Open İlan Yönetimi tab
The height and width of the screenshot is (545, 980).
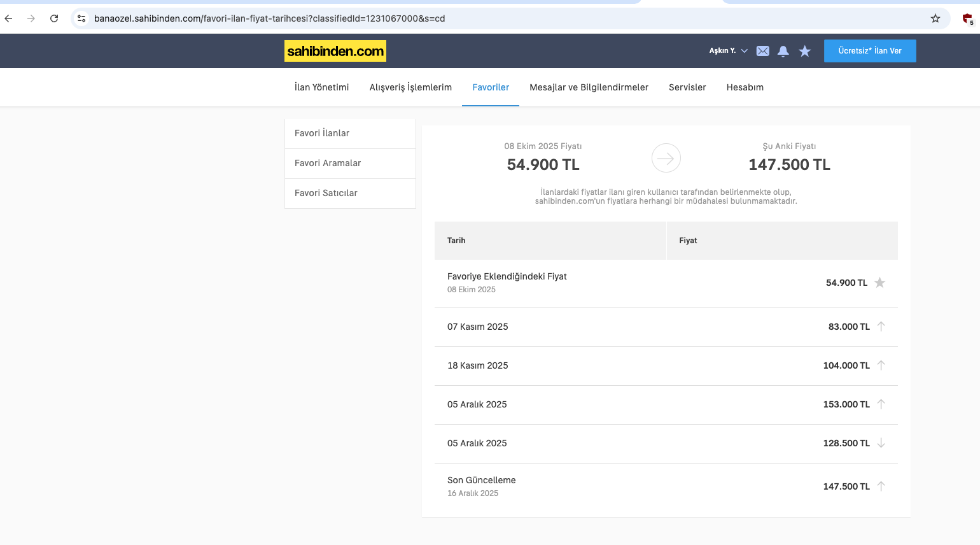[x=321, y=87]
